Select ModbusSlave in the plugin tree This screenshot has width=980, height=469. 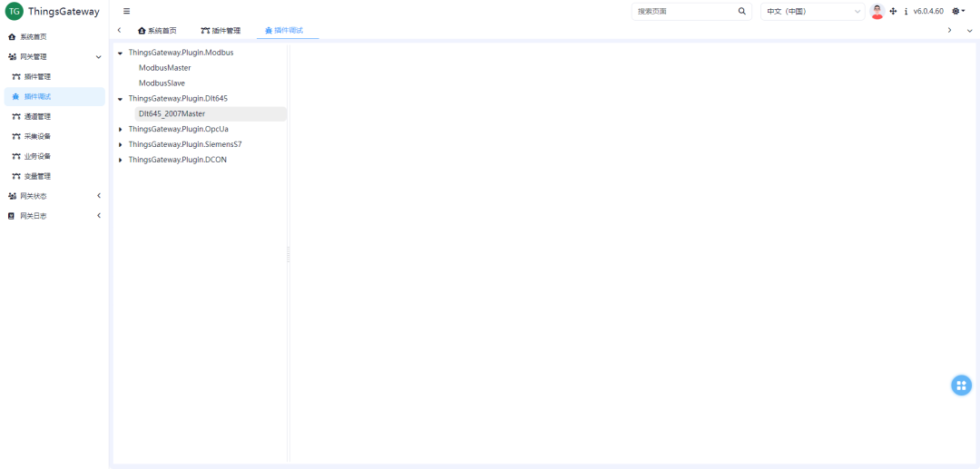click(x=162, y=83)
